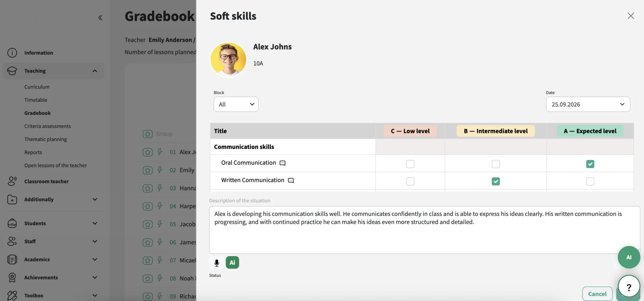Expand the Academics section chevron

point(95,259)
